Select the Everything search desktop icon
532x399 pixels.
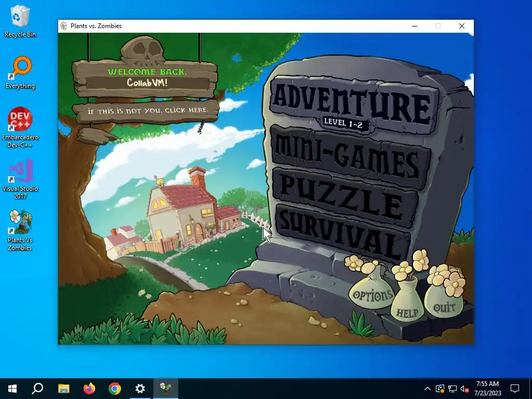click(x=20, y=73)
